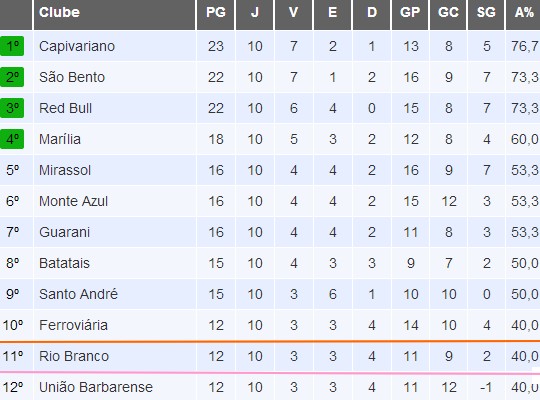This screenshot has width=540, height=400.
Task: Click the green 3º position badge
Action: pos(12,108)
